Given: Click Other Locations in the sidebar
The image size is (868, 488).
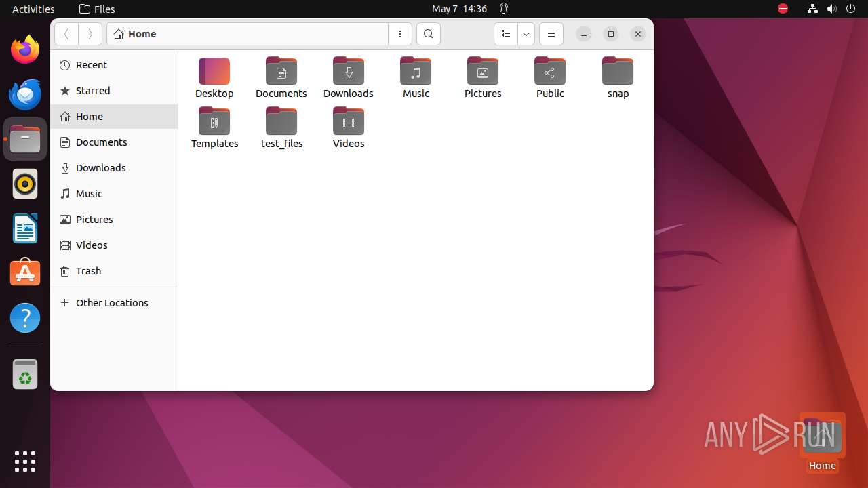Looking at the screenshot, I should point(114,303).
